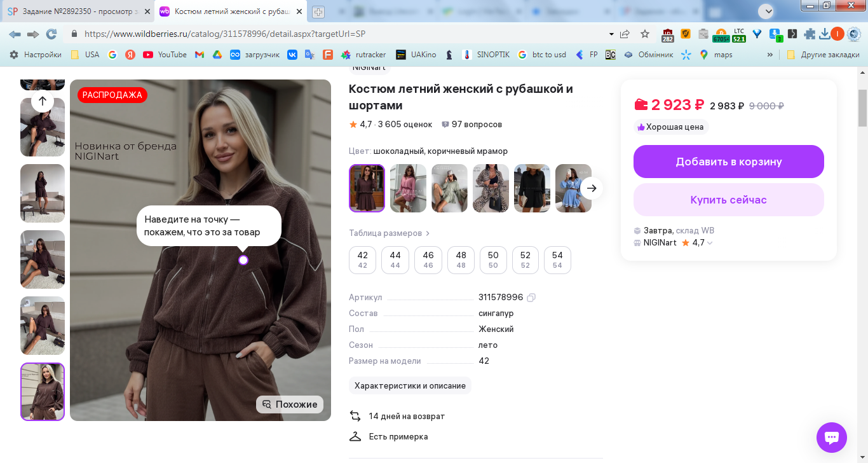Find similar items with Похожие button
This screenshot has height=463, width=868.
[290, 404]
